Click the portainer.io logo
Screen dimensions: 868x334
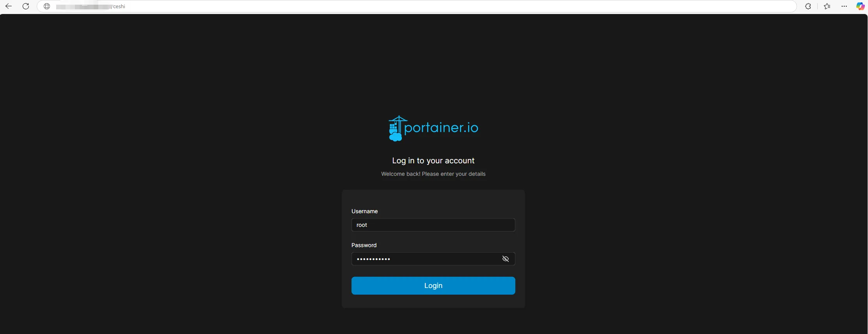(433, 128)
